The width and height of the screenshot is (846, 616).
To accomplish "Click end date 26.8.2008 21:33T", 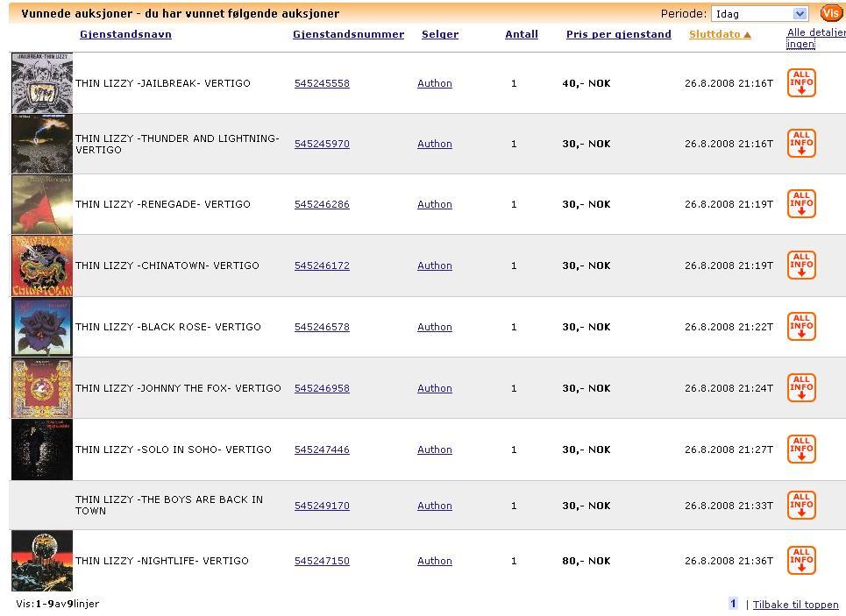I will click(x=729, y=506).
